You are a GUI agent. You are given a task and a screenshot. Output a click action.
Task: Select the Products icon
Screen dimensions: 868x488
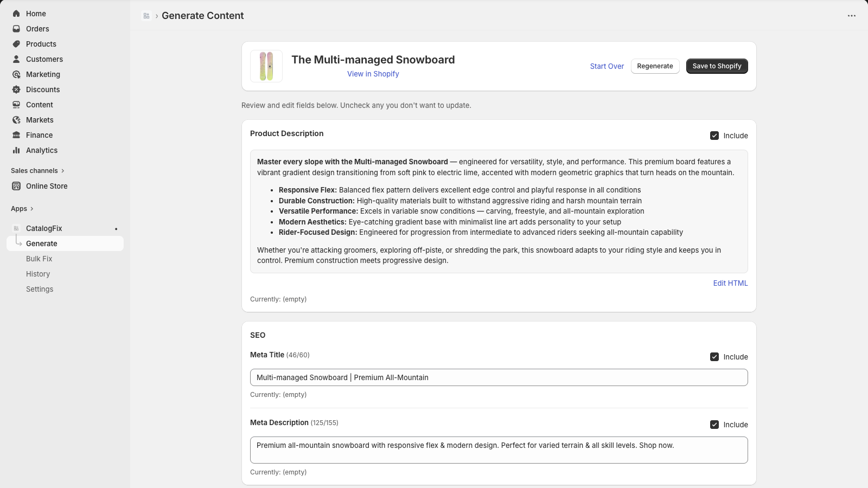(x=16, y=44)
